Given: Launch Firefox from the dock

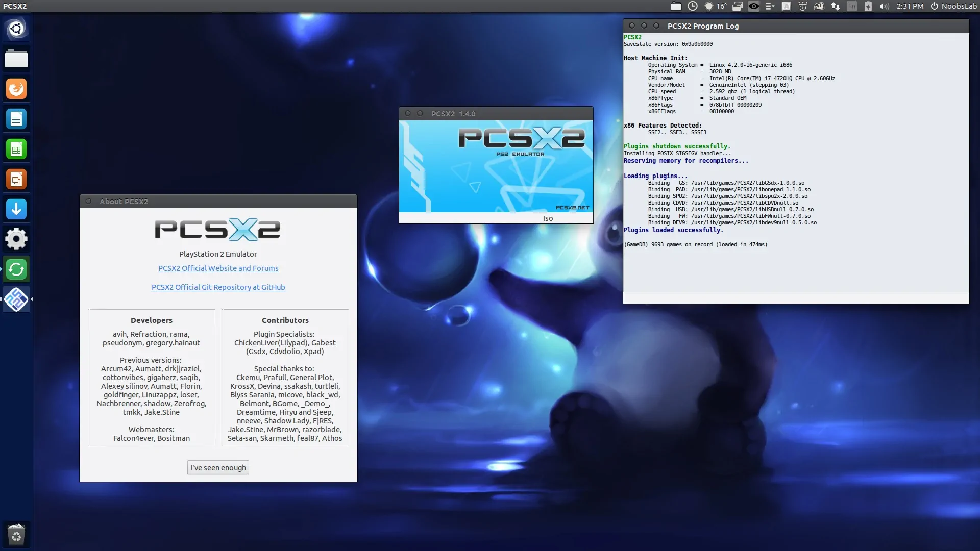Looking at the screenshot, I should [x=16, y=89].
